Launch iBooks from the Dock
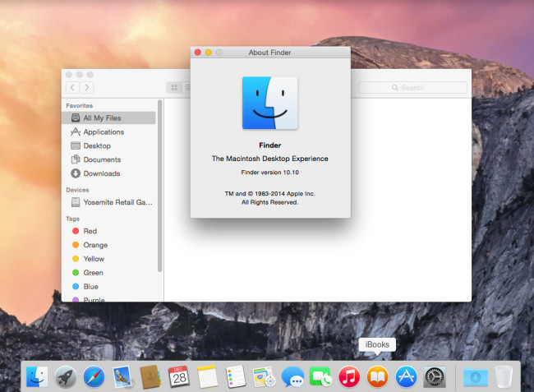This screenshot has height=392, width=534. click(x=377, y=376)
